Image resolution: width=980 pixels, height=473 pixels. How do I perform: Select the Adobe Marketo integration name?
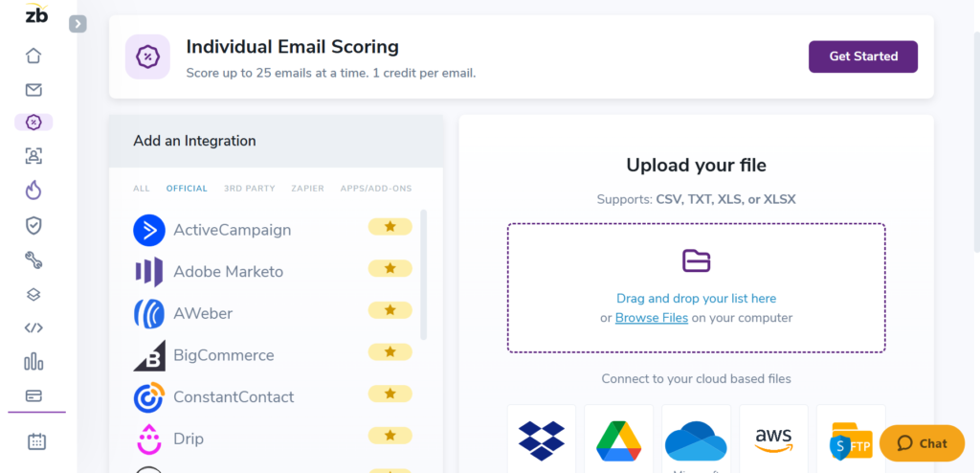(228, 272)
